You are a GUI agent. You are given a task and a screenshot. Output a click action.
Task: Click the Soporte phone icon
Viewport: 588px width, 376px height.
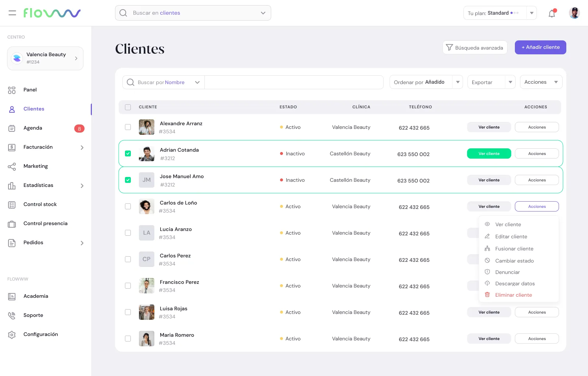point(12,315)
